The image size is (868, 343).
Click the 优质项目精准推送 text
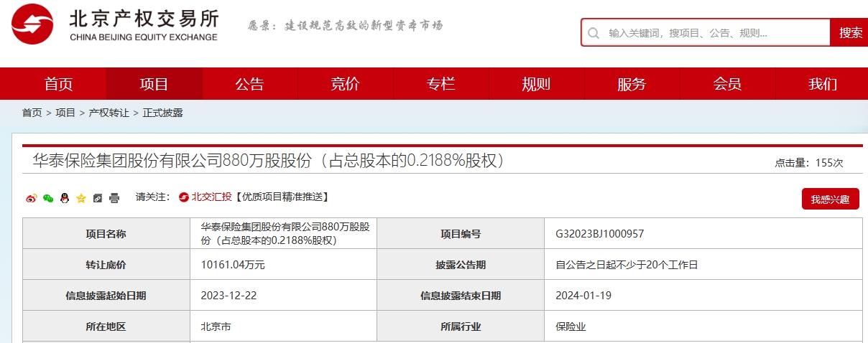click(x=281, y=197)
